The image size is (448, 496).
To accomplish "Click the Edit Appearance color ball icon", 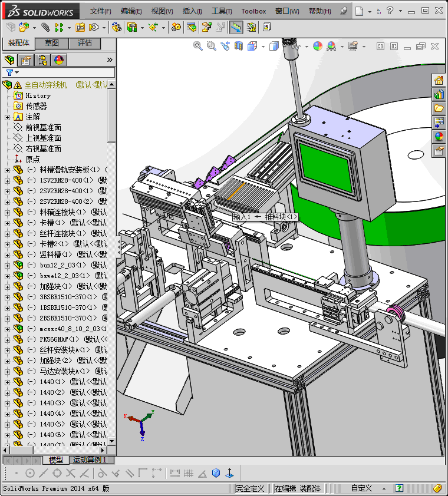I will coord(318,46).
